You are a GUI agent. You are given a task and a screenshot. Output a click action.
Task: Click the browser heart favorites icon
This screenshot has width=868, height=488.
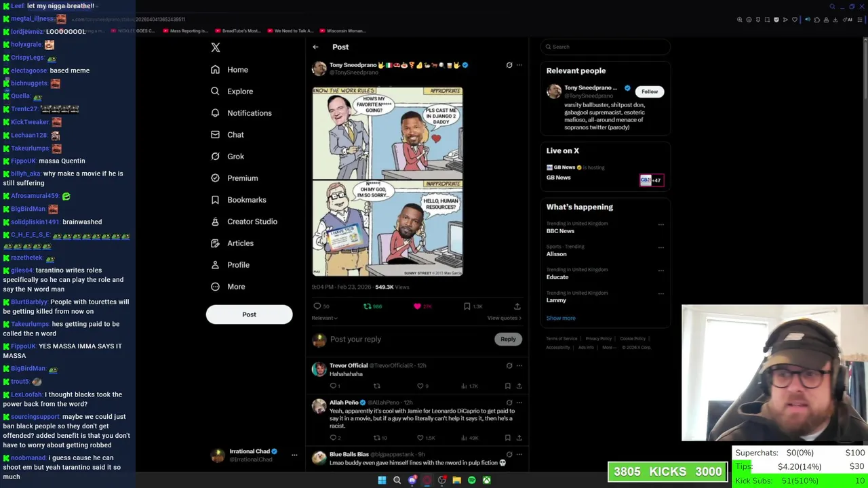click(795, 20)
